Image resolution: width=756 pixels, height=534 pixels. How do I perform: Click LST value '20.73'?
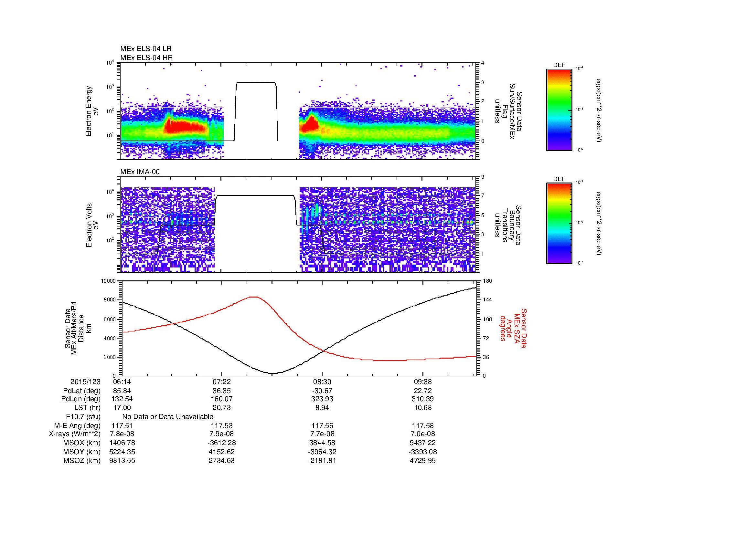pos(222,408)
